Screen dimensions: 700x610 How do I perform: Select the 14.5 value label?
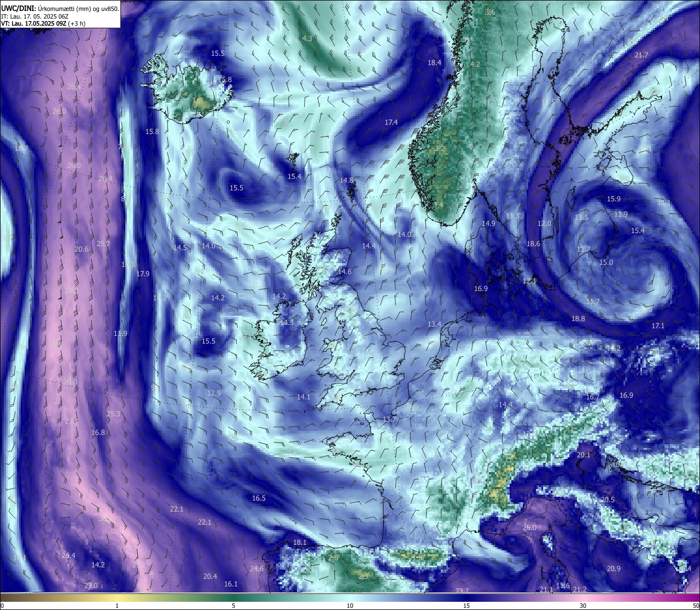[180, 248]
